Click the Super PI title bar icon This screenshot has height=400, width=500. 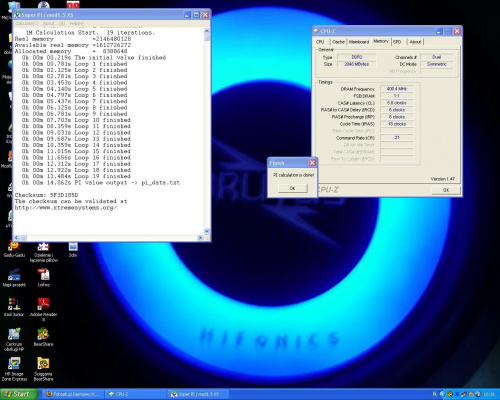(17, 15)
